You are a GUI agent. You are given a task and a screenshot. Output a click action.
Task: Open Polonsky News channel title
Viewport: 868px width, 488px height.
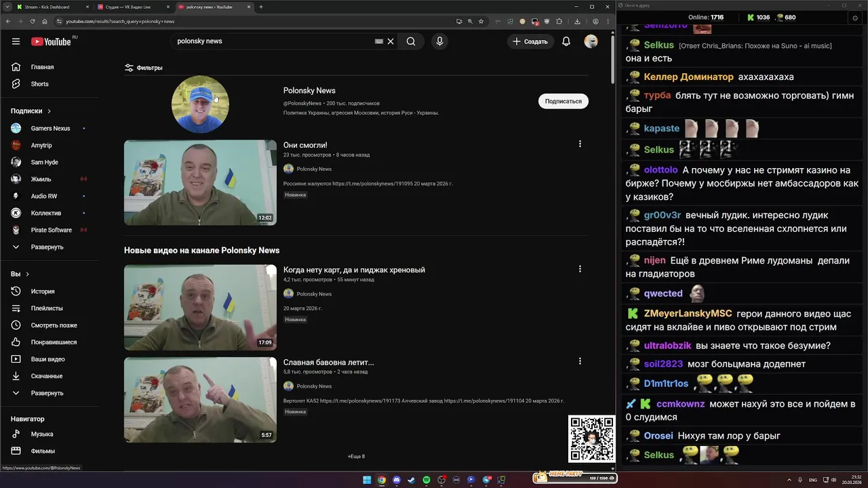click(309, 91)
